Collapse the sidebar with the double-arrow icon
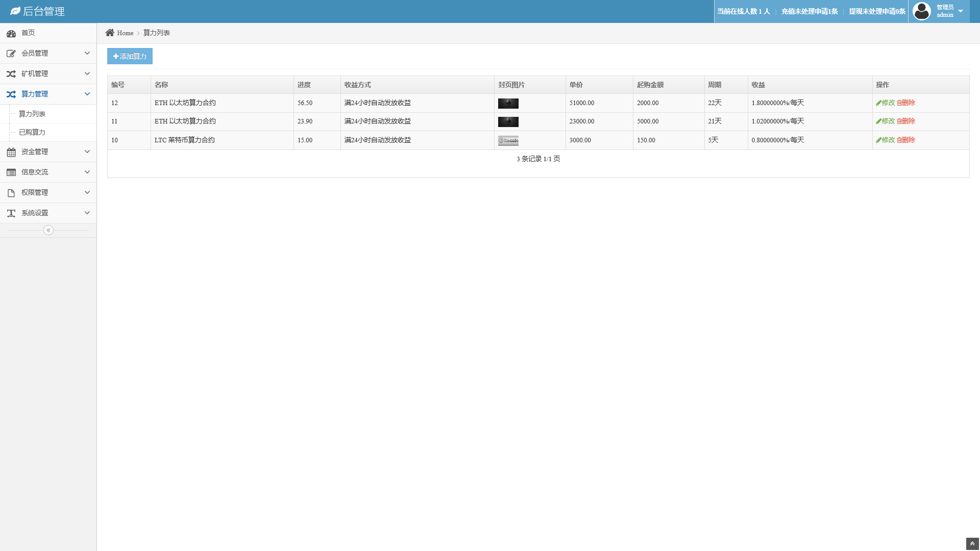Viewport: 980px width, 551px height. coord(48,230)
